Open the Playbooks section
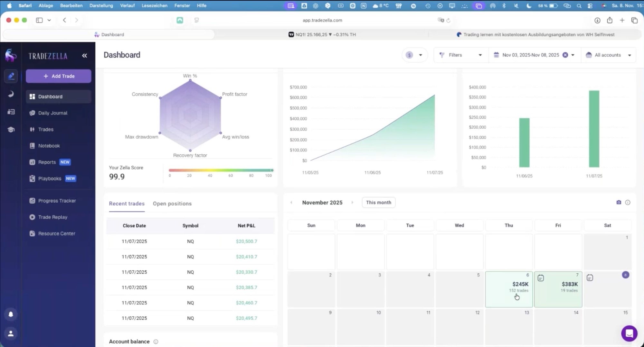644x347 pixels. click(x=50, y=178)
